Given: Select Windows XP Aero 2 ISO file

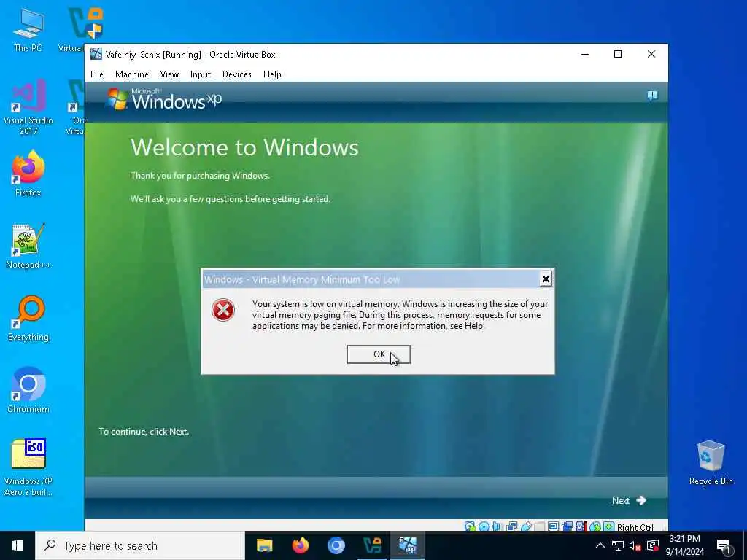Looking at the screenshot, I should coord(28,467).
